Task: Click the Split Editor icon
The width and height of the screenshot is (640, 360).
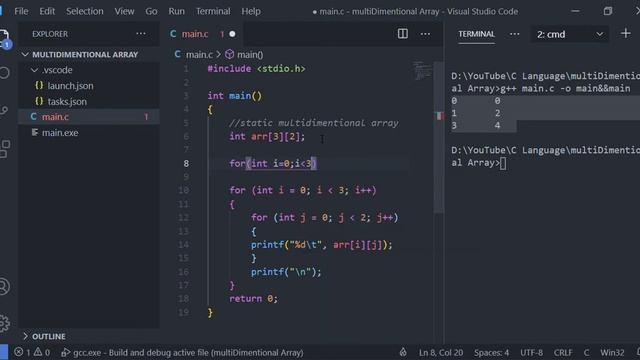Action: pos(402,34)
